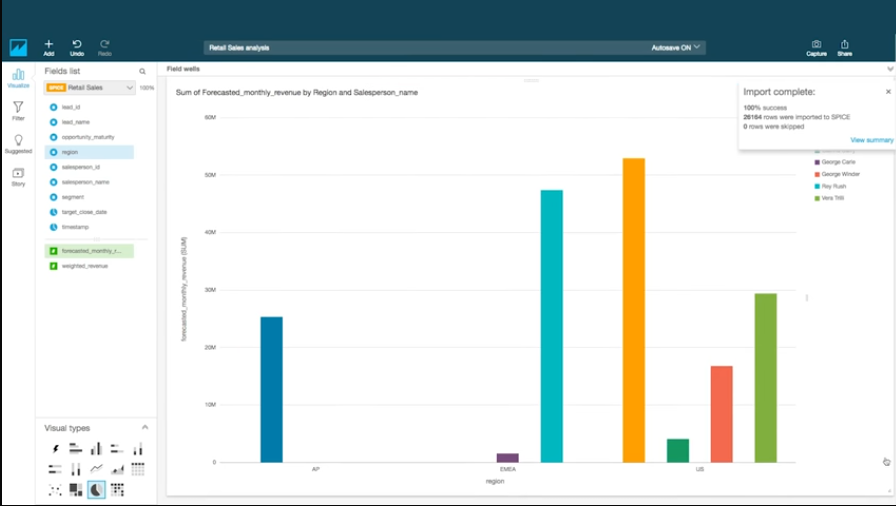This screenshot has height=506, width=896.
Task: Open the Capture camera icon
Action: coord(816,46)
